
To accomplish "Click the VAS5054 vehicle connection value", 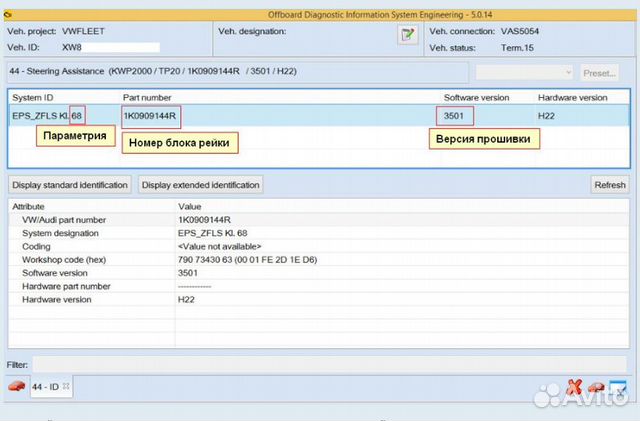I will (x=520, y=31).
